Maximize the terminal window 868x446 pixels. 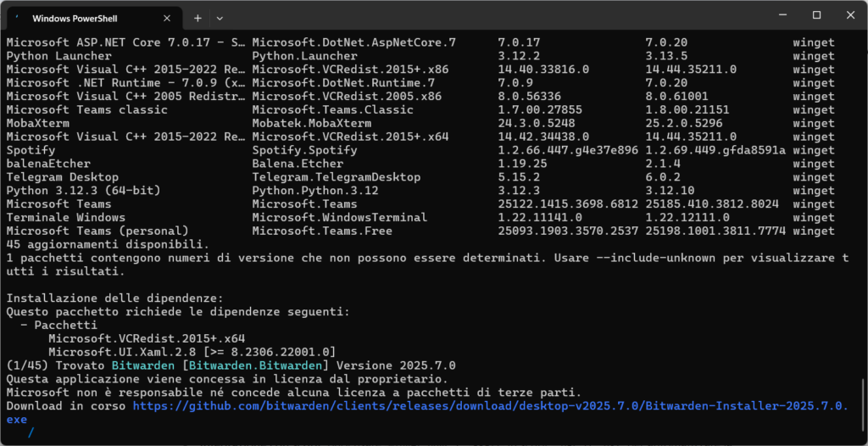(x=816, y=15)
